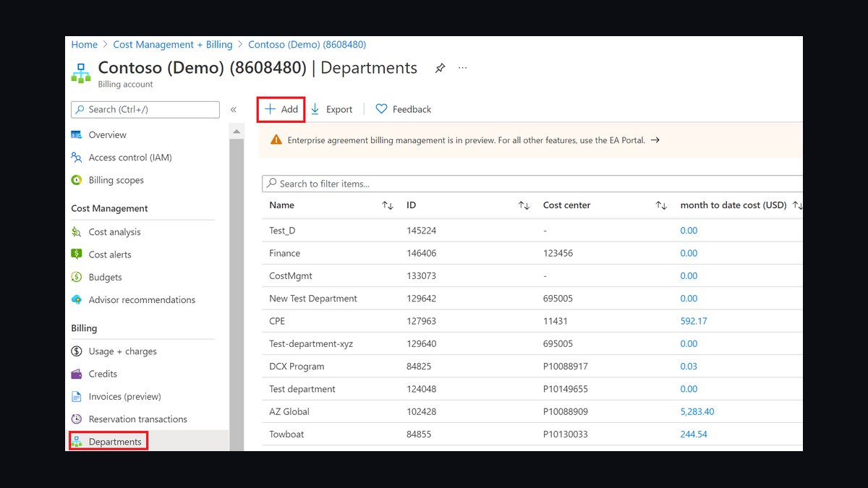Collapse the sidebar with the double chevron
This screenshot has width=868, height=488.
[x=234, y=110]
